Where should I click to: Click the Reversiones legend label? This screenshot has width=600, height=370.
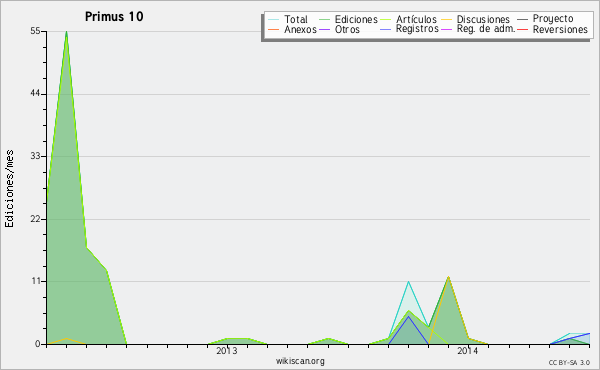tap(560, 29)
